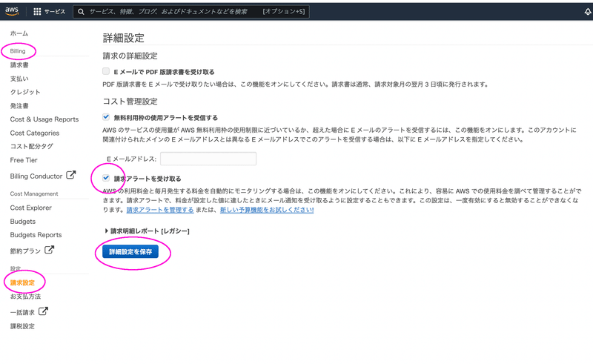
Task: Select 請求設定 in sidebar
Action: [22, 282]
